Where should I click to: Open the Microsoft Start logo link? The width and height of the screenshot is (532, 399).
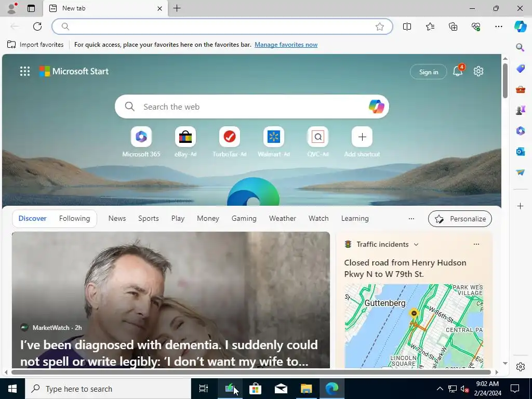[74, 71]
